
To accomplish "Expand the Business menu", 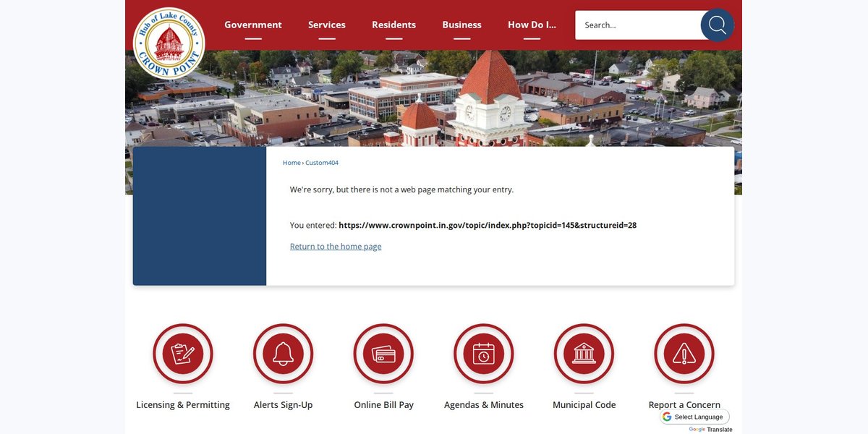I will [461, 25].
